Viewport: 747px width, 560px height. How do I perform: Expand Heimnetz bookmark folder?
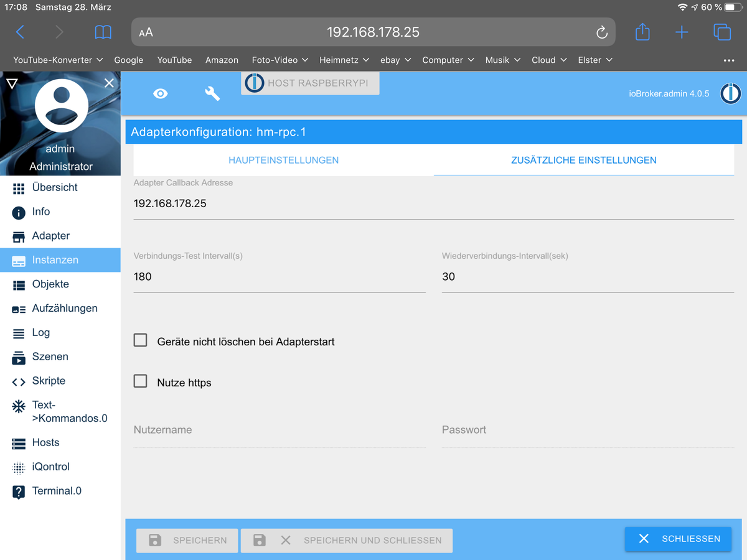[x=344, y=60]
